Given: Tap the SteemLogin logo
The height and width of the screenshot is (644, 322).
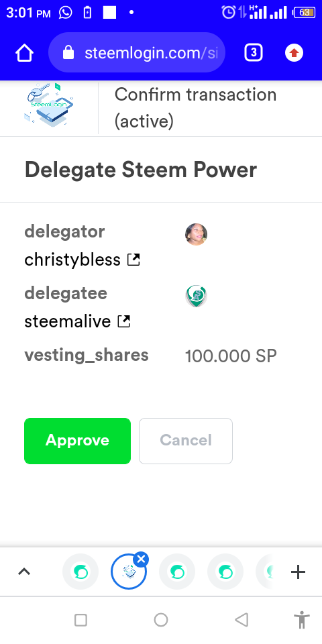Looking at the screenshot, I should tap(49, 105).
